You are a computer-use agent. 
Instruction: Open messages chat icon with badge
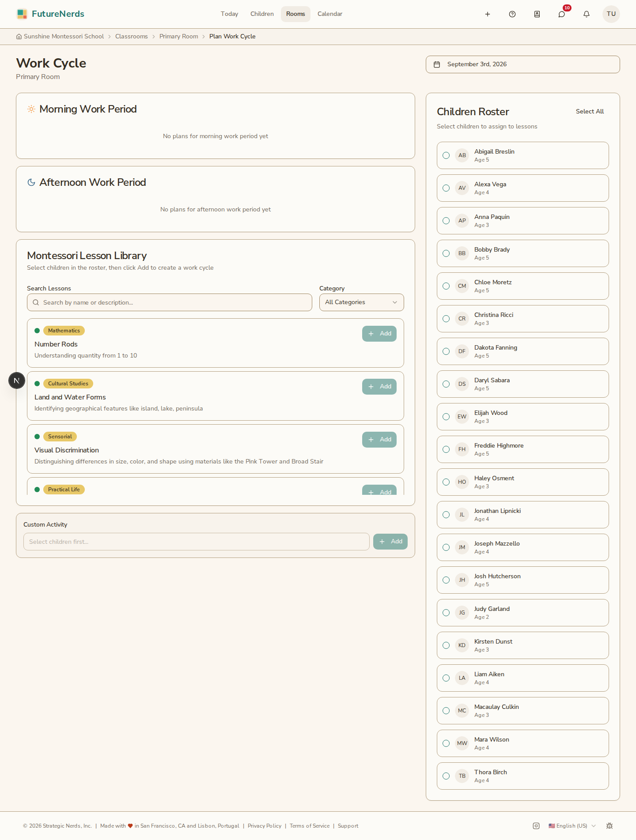point(562,14)
